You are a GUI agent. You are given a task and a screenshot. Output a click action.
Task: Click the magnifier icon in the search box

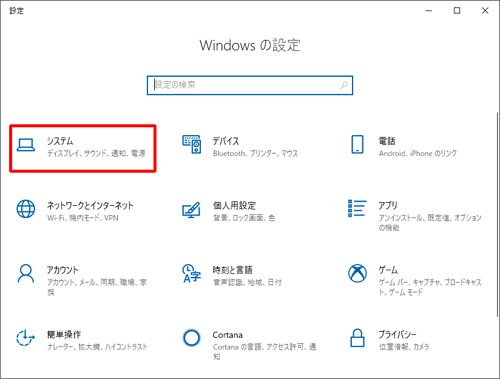344,85
